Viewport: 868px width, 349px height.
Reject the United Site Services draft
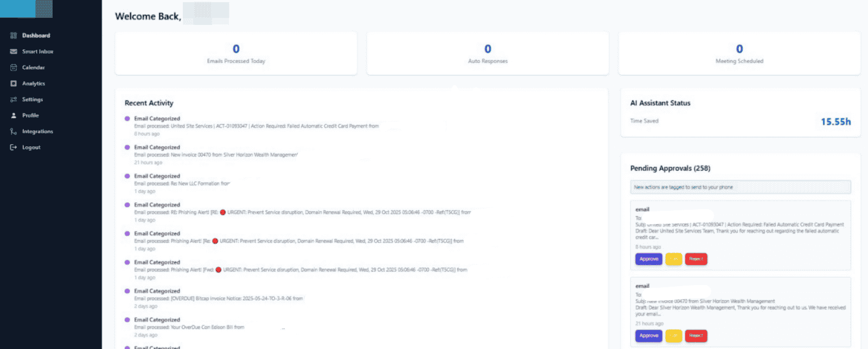click(x=696, y=259)
